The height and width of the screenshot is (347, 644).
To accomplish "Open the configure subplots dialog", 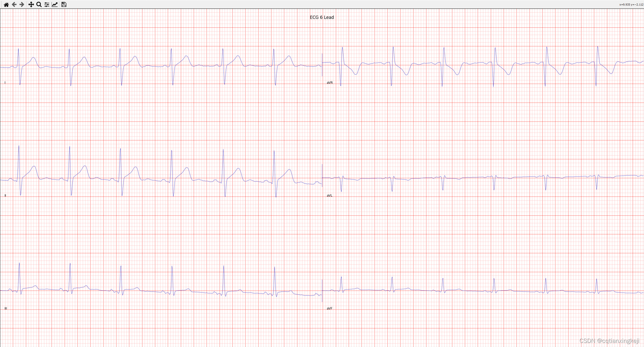I will coord(47,4).
